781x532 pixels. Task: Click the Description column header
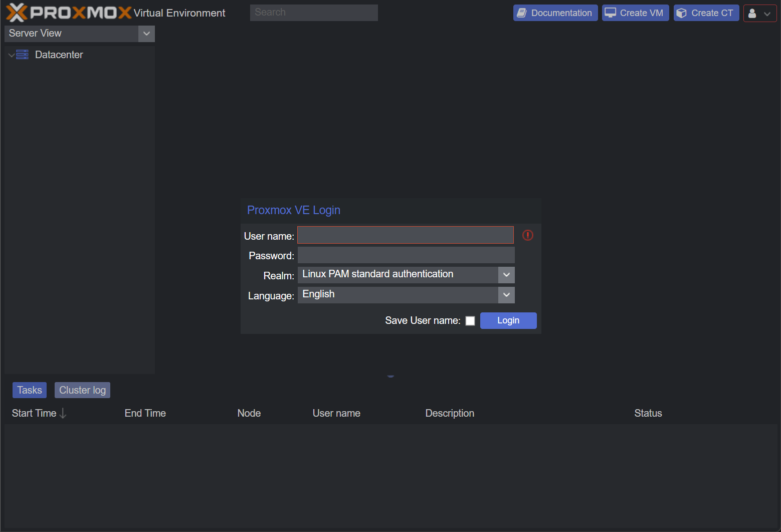(x=450, y=413)
